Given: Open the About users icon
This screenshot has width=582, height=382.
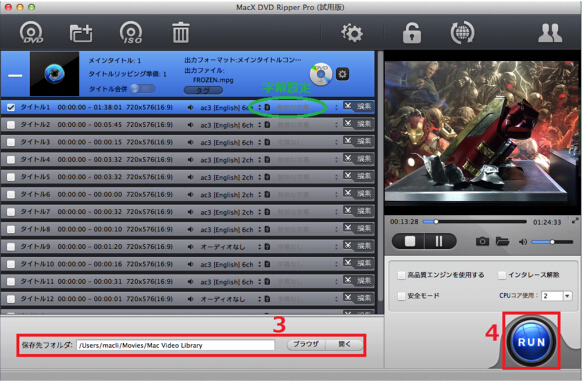Looking at the screenshot, I should (550, 33).
